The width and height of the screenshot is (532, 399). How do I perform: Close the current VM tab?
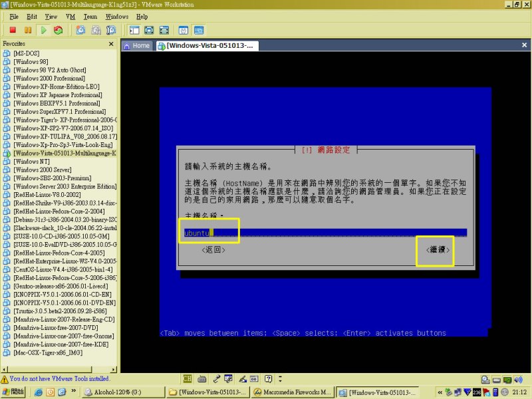click(x=524, y=45)
